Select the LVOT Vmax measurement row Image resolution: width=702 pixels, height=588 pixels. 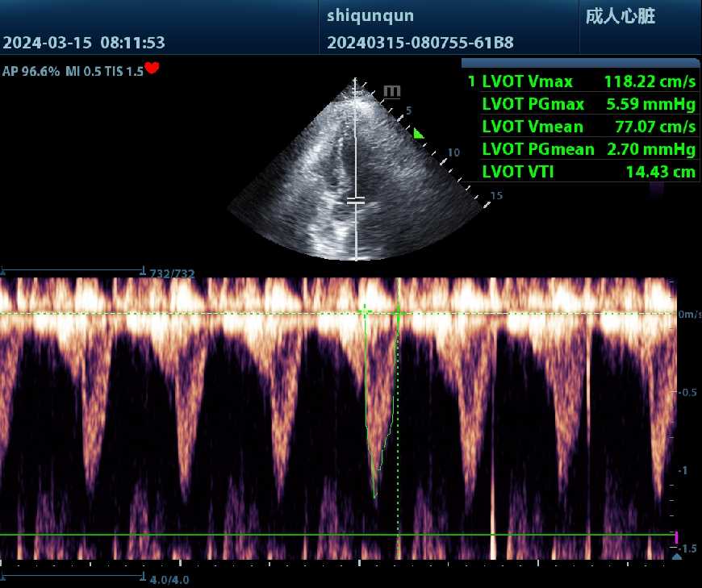(x=581, y=81)
